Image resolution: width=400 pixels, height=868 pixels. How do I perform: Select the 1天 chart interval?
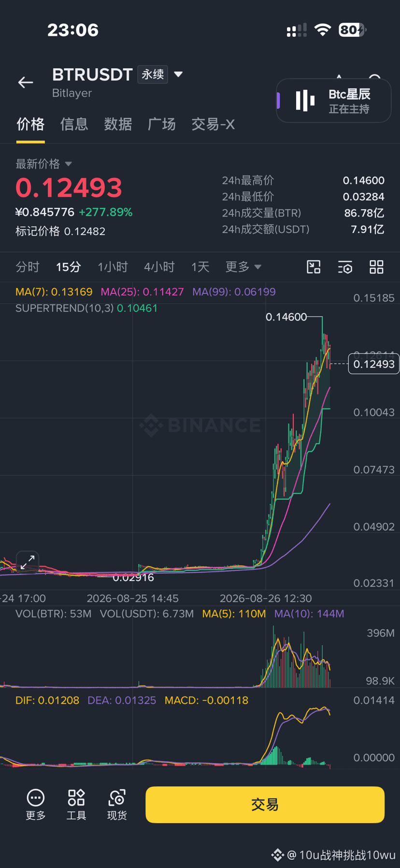coord(200,267)
